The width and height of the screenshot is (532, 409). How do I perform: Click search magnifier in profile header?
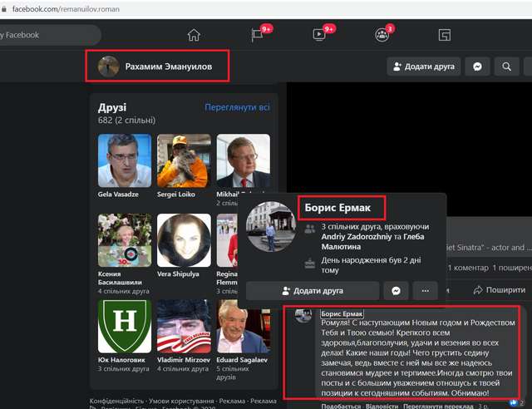pos(505,67)
